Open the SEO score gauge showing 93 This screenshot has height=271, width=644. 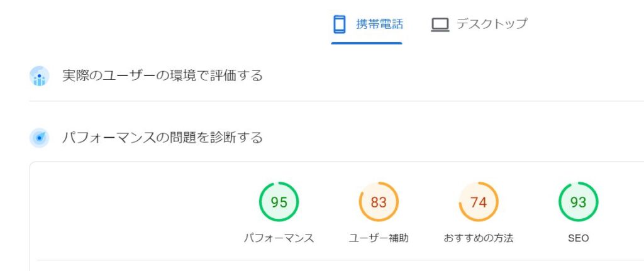579,202
